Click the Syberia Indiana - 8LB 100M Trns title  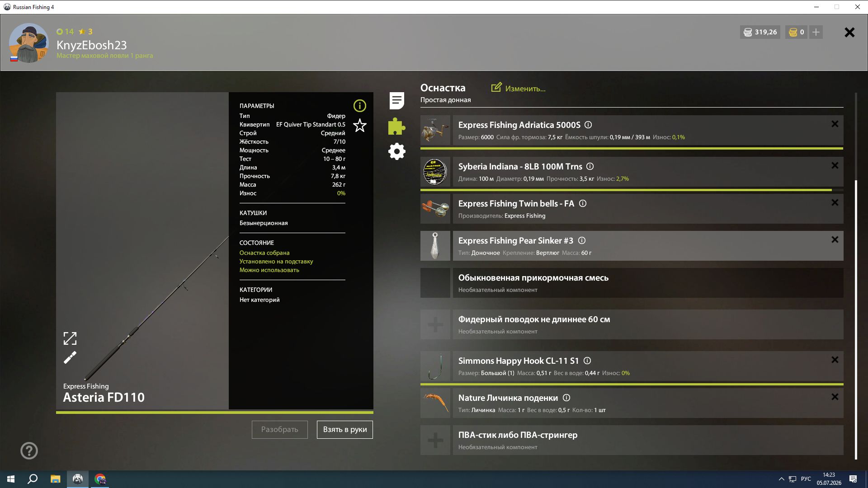pos(520,166)
